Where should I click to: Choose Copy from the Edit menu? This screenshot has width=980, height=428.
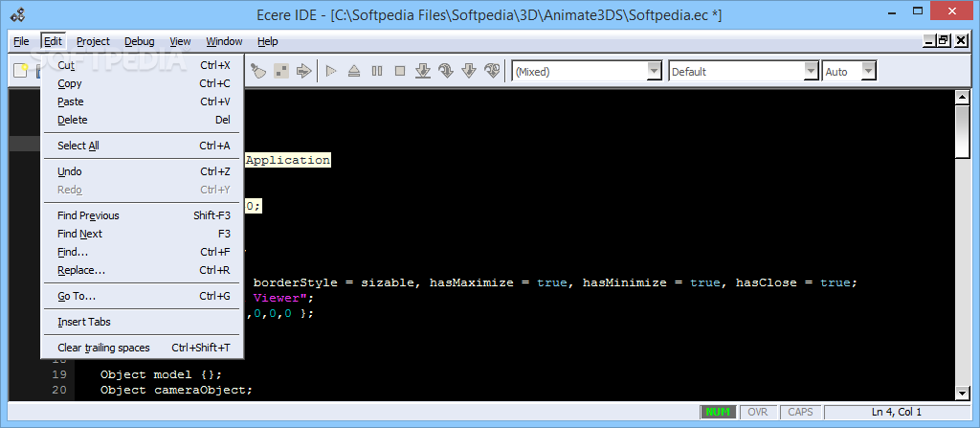tap(143, 83)
